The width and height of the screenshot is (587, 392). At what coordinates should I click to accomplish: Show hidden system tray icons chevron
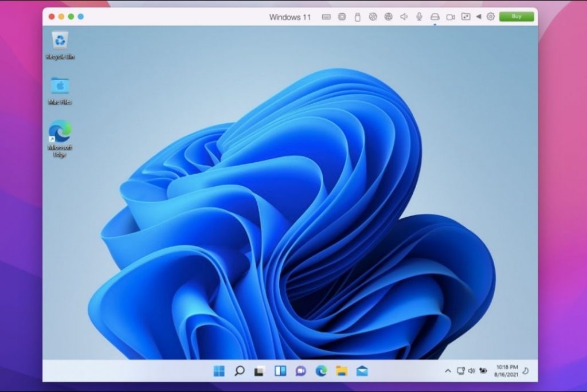448,371
